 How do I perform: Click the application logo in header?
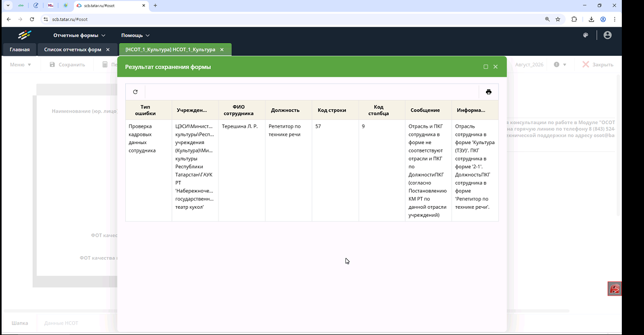[25, 35]
